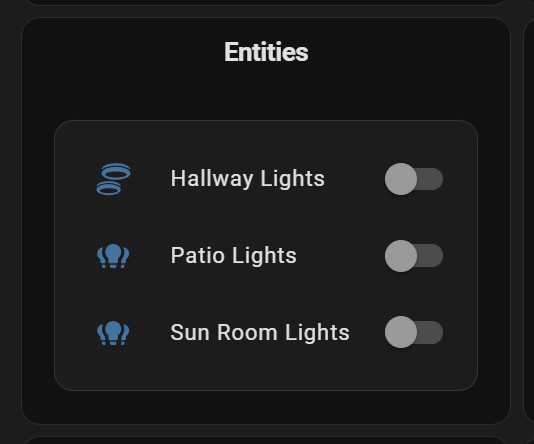This screenshot has height=444, width=534.
Task: Turn on the Hallway Lights switch
Action: [414, 179]
